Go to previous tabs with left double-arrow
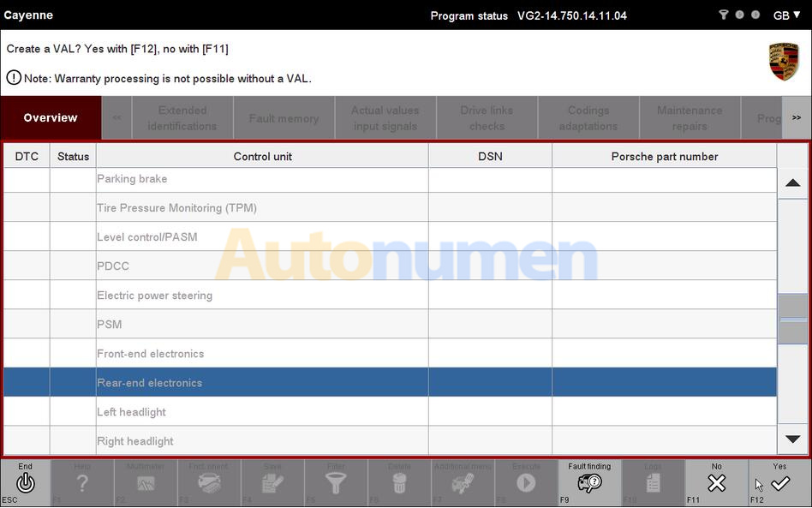This screenshot has height=508, width=812. point(116,118)
